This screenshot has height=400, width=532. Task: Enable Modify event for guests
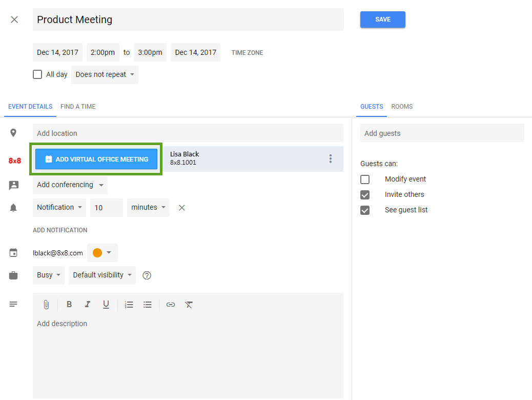pos(365,179)
